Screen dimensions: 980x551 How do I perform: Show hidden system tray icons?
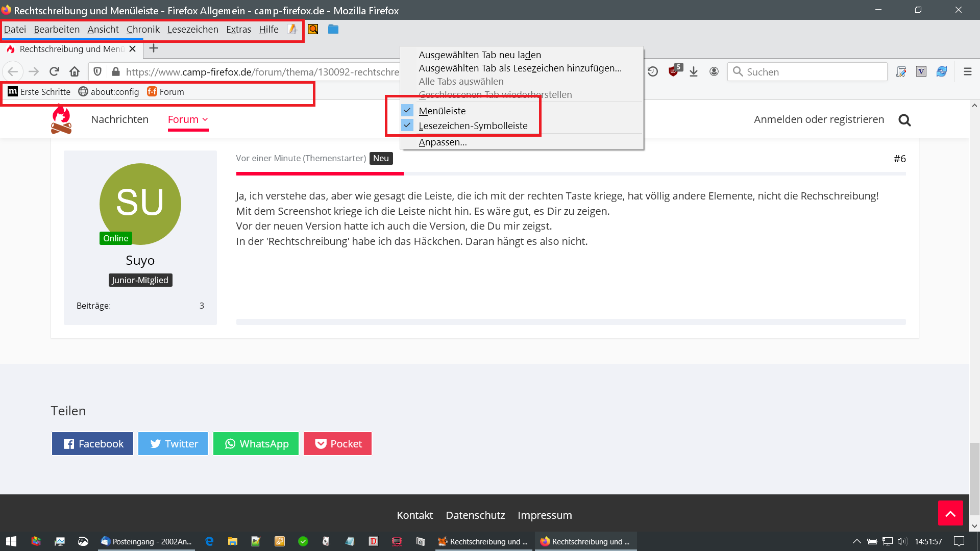click(x=856, y=541)
